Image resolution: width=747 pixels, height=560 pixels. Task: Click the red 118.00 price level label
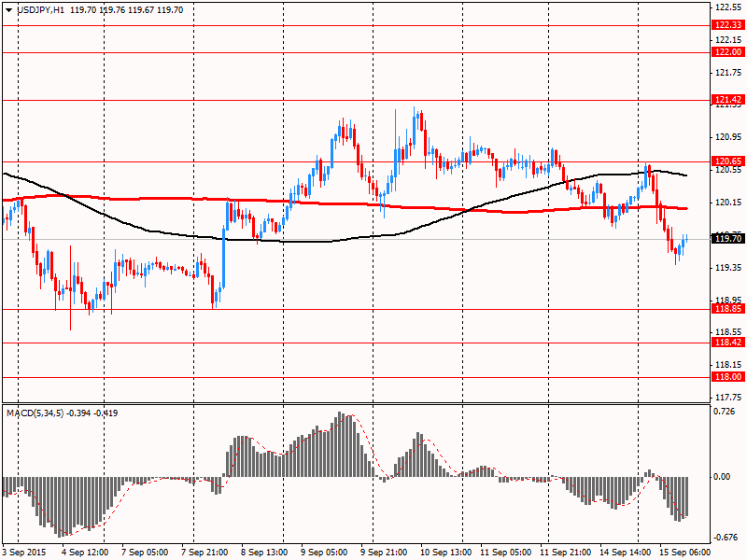tap(726, 377)
